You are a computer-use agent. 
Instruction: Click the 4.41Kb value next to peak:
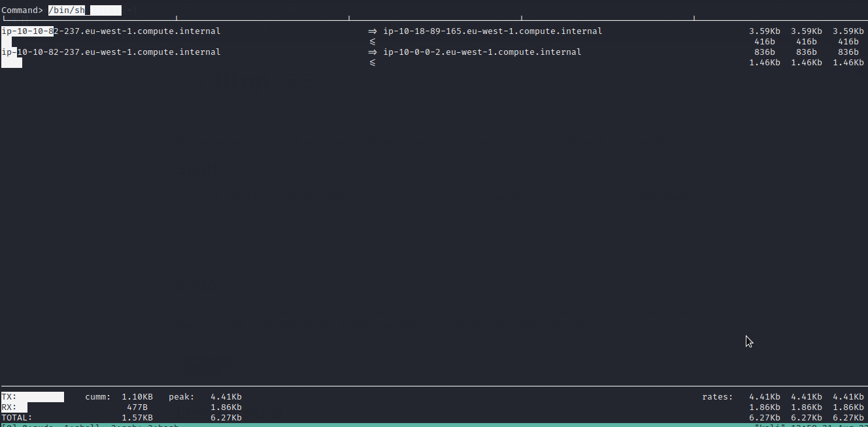[226, 397]
